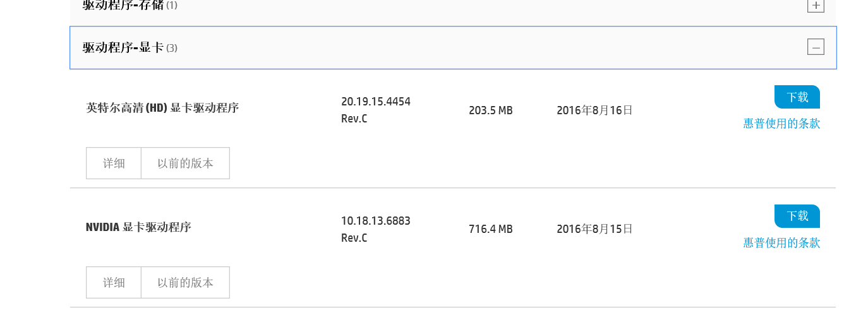Show 详细 info for Intel HD driver
Screen dimensions: 868x320
[114, 163]
